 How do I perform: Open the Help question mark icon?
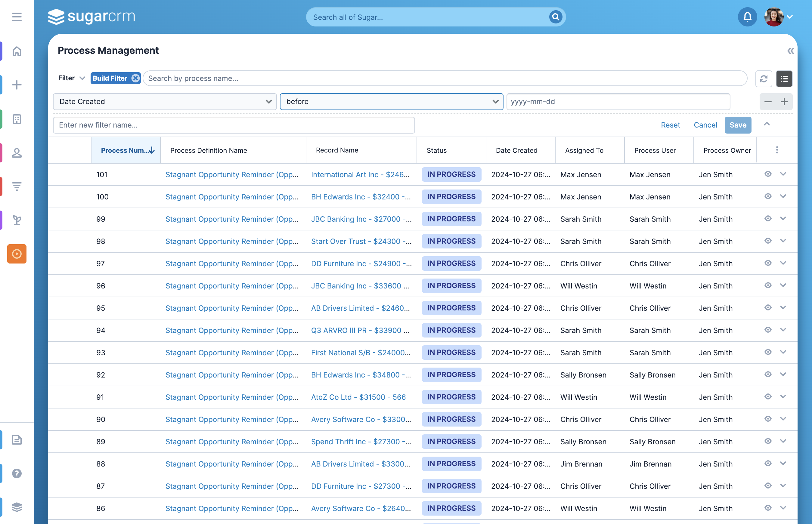pyautogui.click(x=17, y=473)
